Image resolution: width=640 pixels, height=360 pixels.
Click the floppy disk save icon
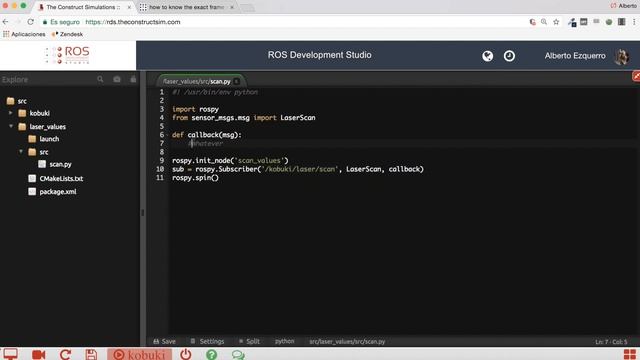click(91, 354)
